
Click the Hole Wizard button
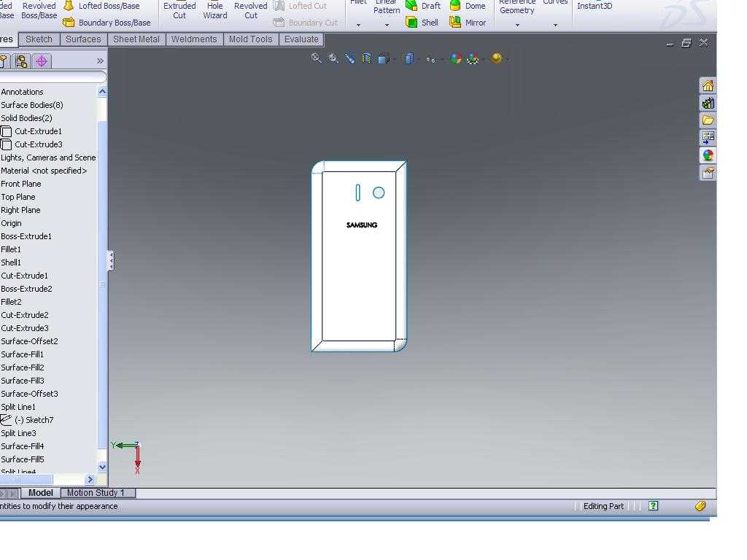click(x=215, y=10)
